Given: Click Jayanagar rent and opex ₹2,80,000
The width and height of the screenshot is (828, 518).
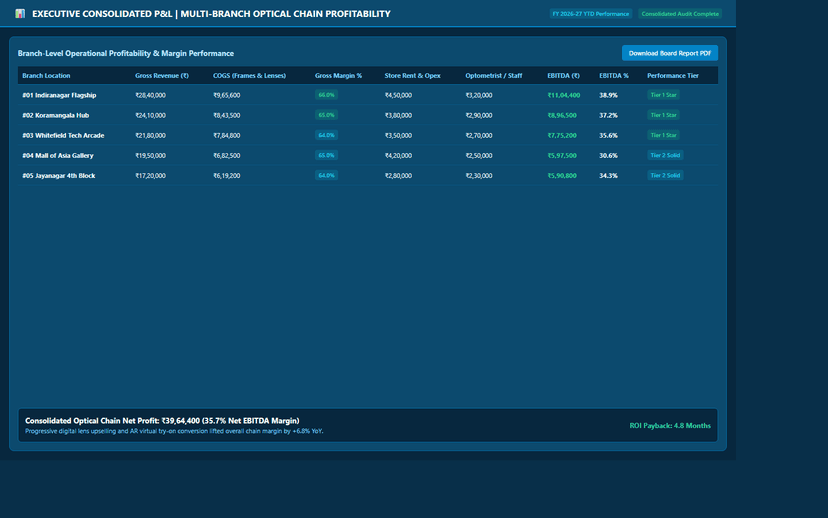Looking at the screenshot, I should (398, 175).
